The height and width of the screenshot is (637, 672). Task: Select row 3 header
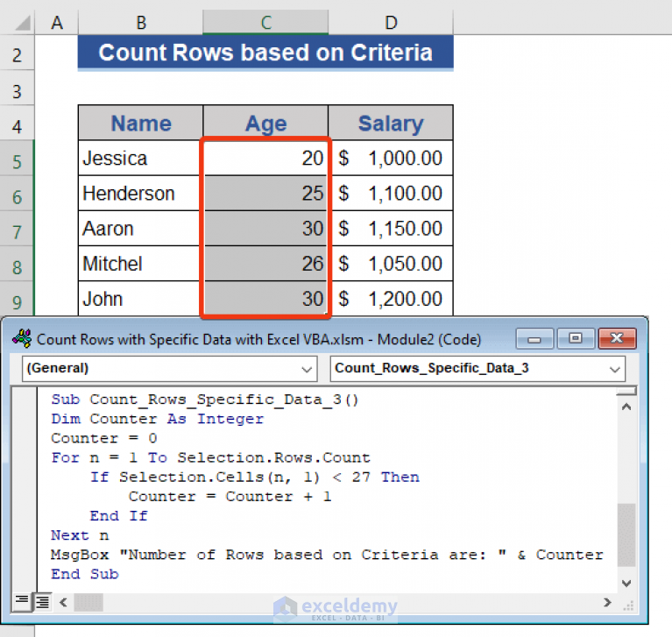coord(18,88)
